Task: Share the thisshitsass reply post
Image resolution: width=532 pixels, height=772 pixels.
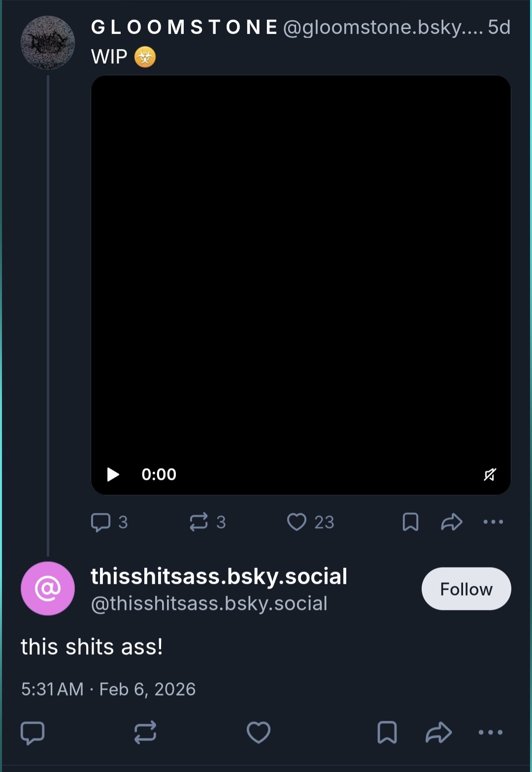Action: pyautogui.click(x=438, y=733)
